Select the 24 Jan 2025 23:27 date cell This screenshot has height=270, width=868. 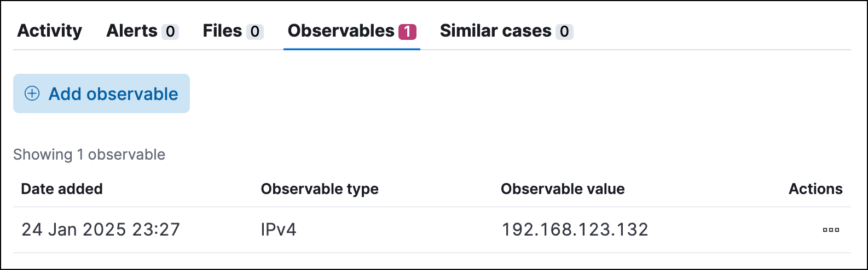point(101,230)
